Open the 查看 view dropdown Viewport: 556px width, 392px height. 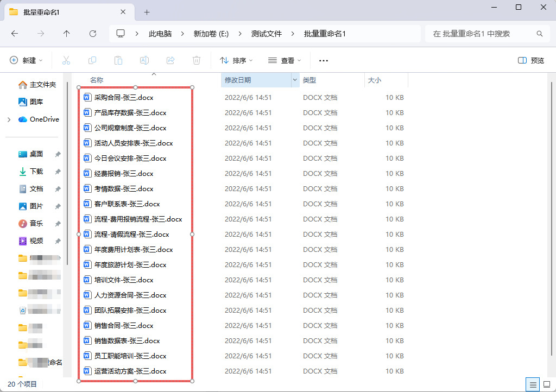(285, 60)
